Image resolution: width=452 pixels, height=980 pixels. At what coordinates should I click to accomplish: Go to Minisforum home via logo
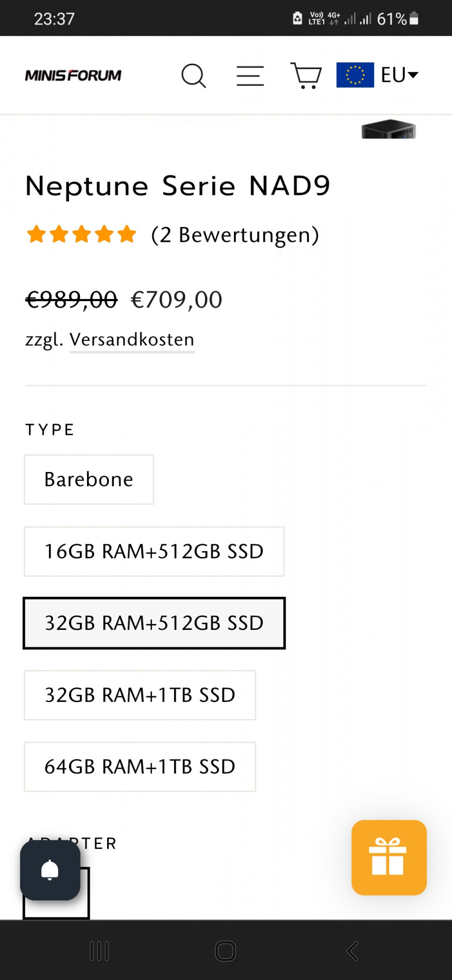pos(73,76)
